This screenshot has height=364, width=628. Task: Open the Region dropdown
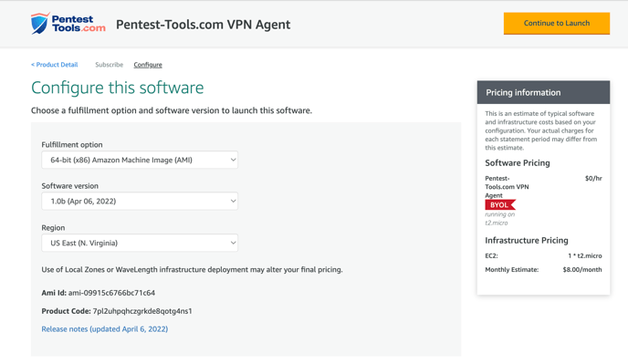tap(140, 243)
